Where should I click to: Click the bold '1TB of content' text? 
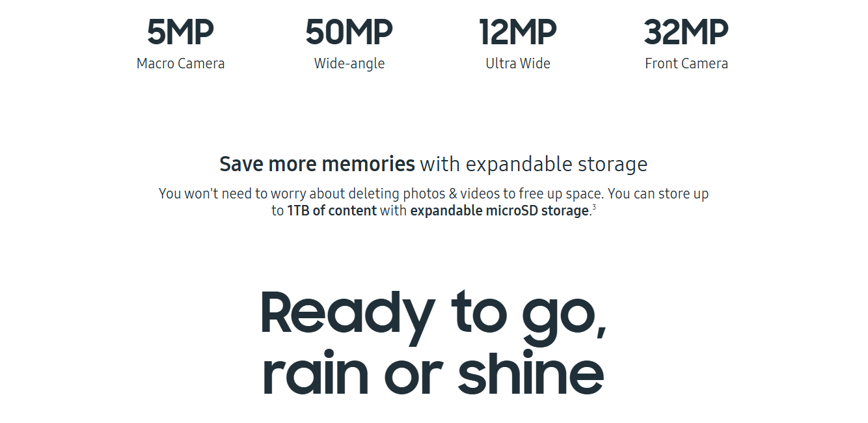(x=332, y=211)
